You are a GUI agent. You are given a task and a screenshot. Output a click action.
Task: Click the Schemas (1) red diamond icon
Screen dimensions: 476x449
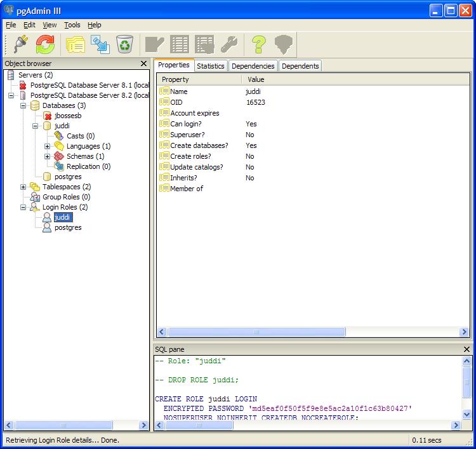click(x=59, y=156)
